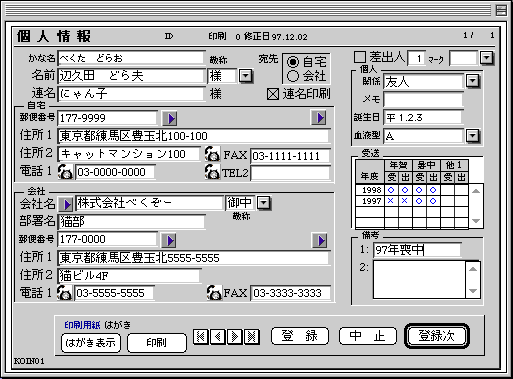This screenshot has height=379, width=513.
Task: Click the empty メモ field
Action: point(423,99)
